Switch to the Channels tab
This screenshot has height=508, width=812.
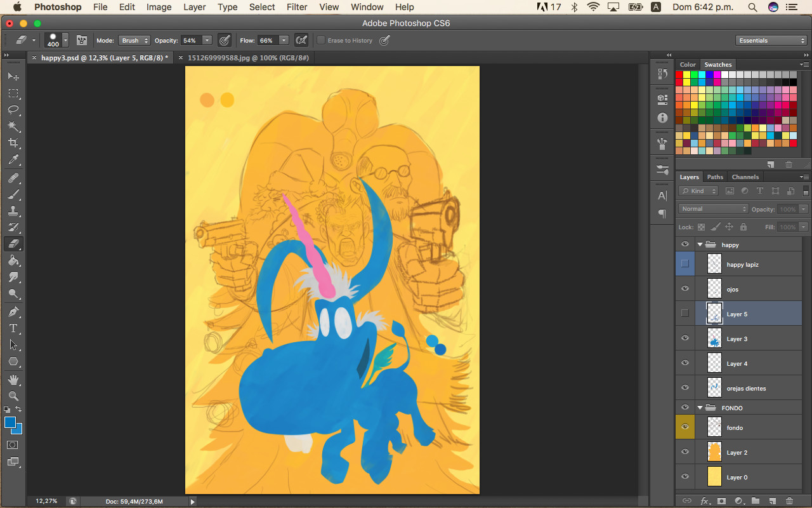pos(745,177)
